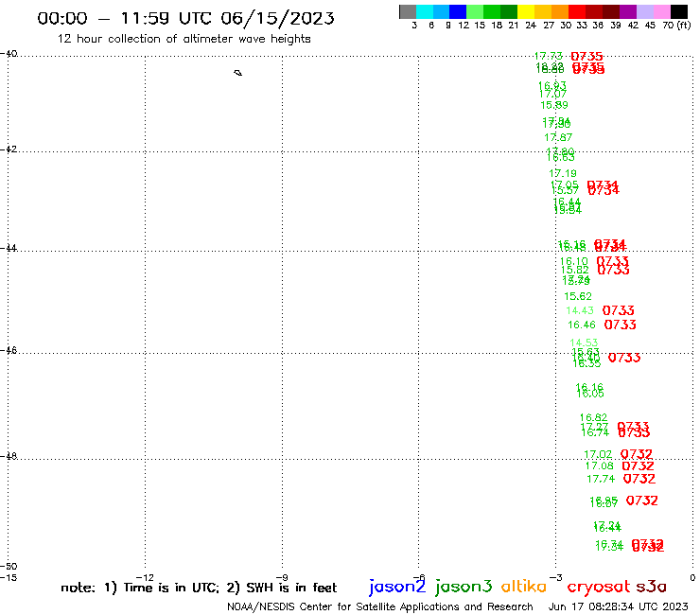The height and width of the screenshot is (615, 700).
Task: Click the '(ft)' unit label on legend
Action: pos(684,26)
